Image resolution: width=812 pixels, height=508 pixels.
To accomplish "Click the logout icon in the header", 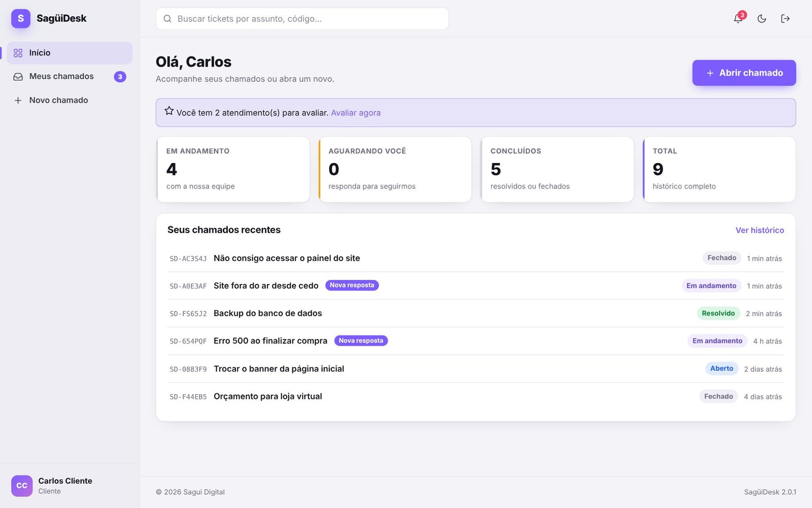I will click(x=785, y=19).
